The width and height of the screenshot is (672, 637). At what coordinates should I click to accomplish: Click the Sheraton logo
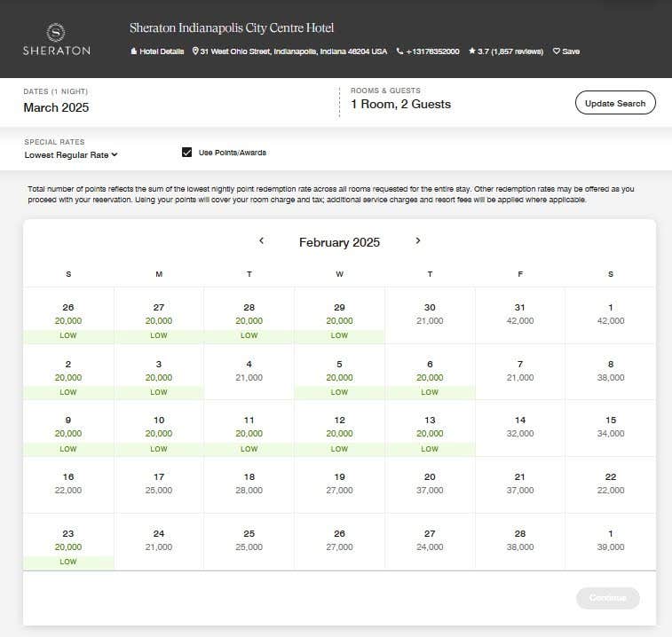[x=56, y=40]
